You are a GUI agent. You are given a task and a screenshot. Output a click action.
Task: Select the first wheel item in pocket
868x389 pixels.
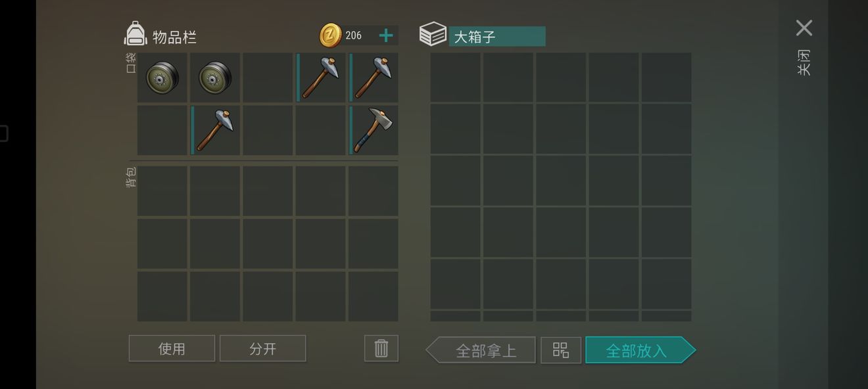(x=162, y=78)
